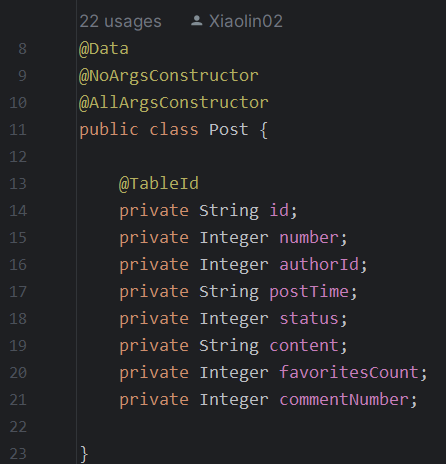Screen dimensions: 446x464
Task: Click the empty line 12
Action: click(x=260, y=157)
